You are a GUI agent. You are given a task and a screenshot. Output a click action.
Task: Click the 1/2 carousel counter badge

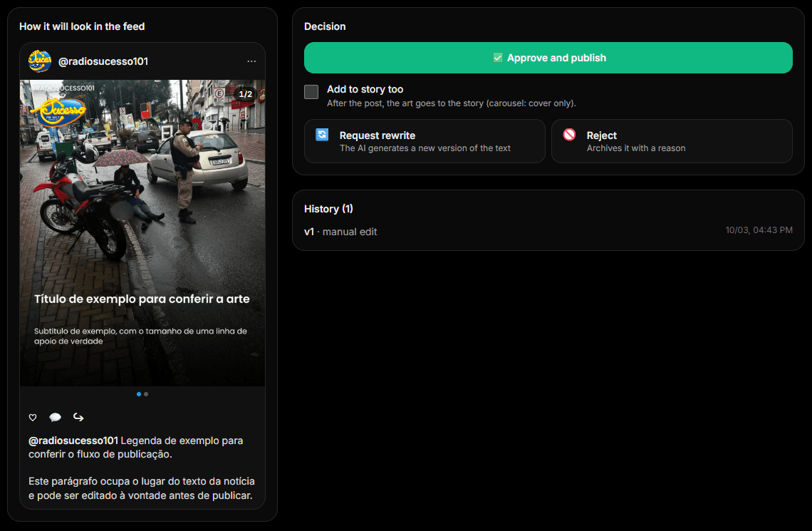click(246, 94)
